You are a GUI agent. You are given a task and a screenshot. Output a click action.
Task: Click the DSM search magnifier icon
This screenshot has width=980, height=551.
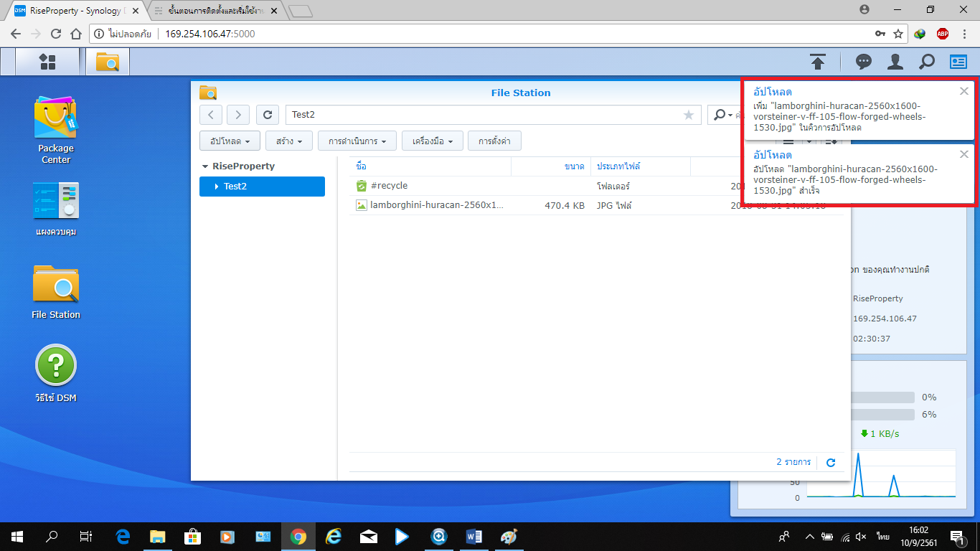point(927,62)
